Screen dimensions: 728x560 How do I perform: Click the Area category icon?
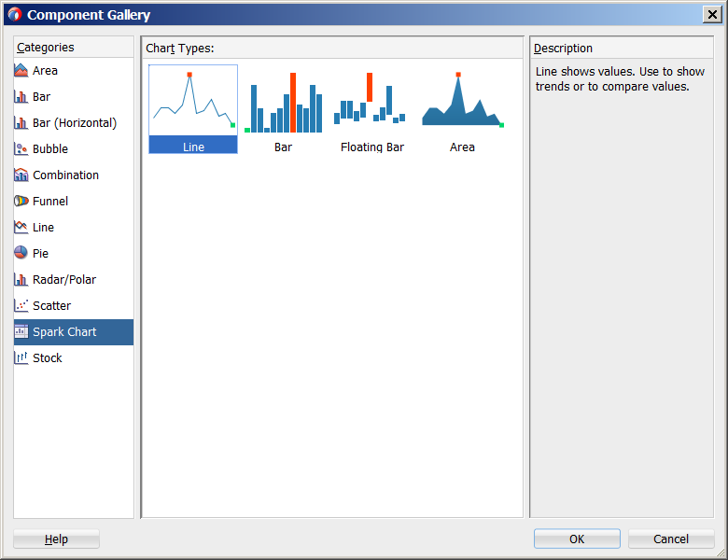coord(21,71)
